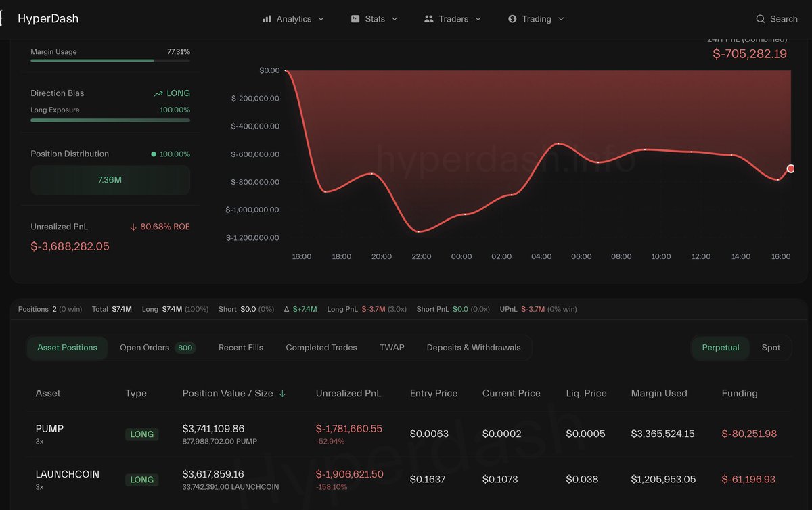Click the $3,741,109.86 position value
The height and width of the screenshot is (510, 812).
(213, 429)
